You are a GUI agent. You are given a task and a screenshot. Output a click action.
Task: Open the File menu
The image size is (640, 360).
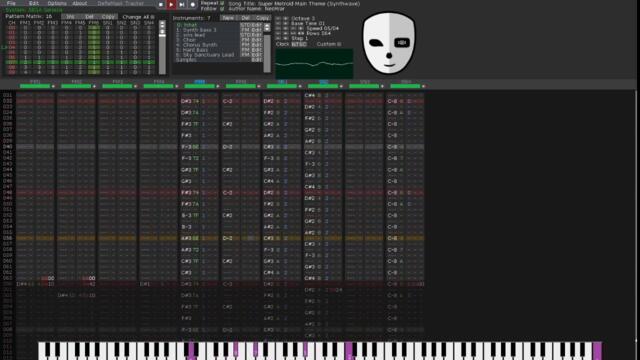[11, 3]
